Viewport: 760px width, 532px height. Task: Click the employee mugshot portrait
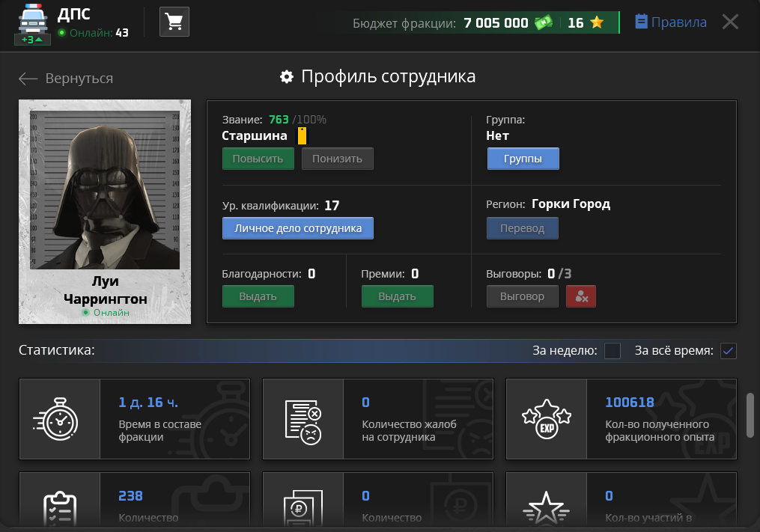105,190
